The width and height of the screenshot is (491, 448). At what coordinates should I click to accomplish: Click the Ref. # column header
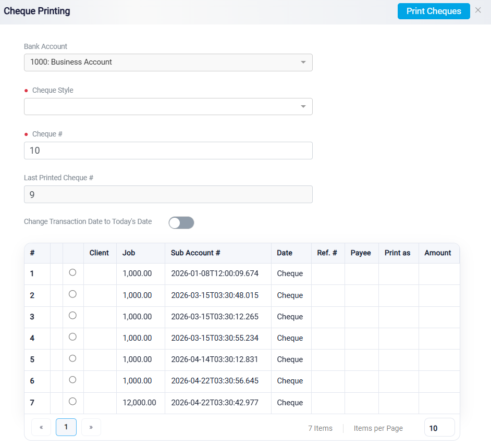coord(327,253)
